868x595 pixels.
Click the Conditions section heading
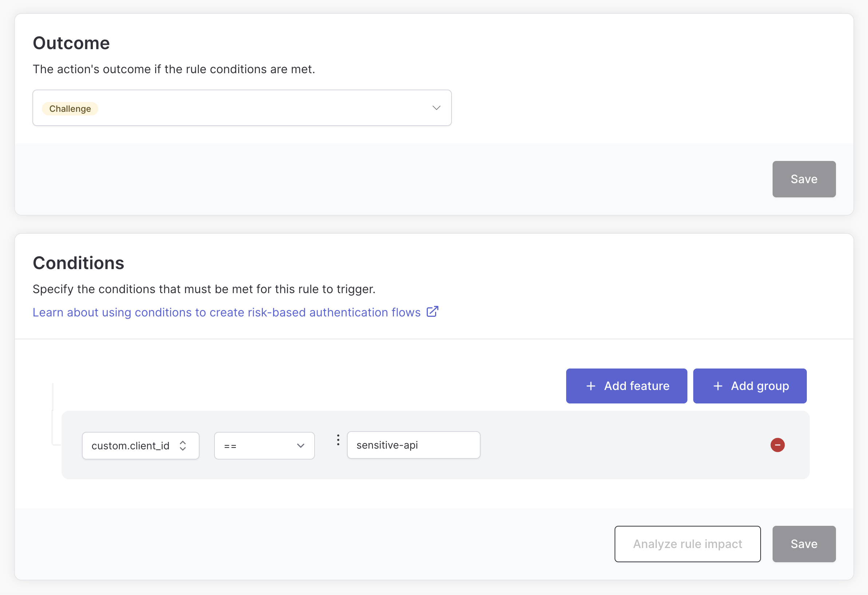[x=78, y=263]
